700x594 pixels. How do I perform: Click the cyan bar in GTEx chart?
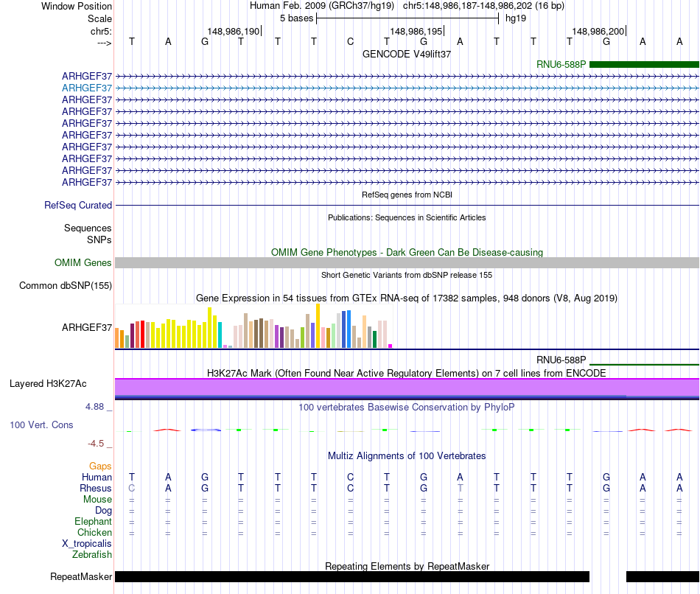pyautogui.click(x=220, y=335)
